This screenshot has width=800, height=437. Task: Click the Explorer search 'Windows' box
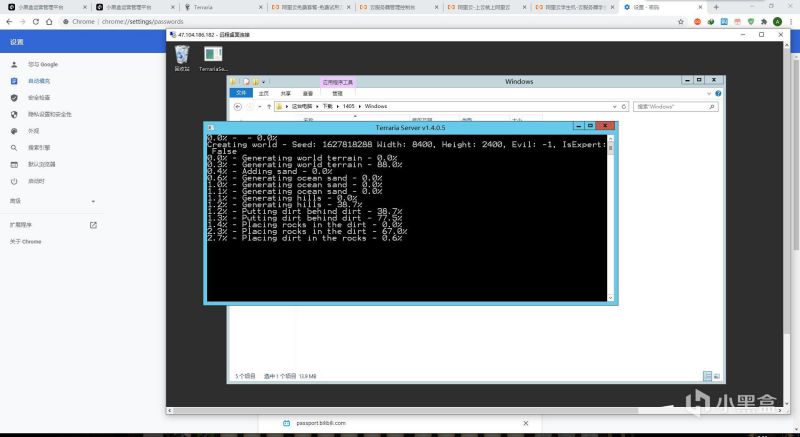676,107
